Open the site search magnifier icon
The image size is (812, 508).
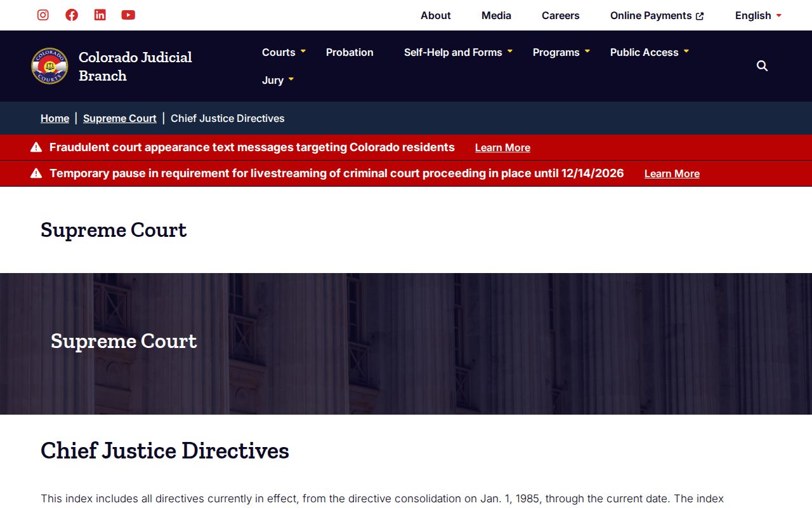coord(763,66)
